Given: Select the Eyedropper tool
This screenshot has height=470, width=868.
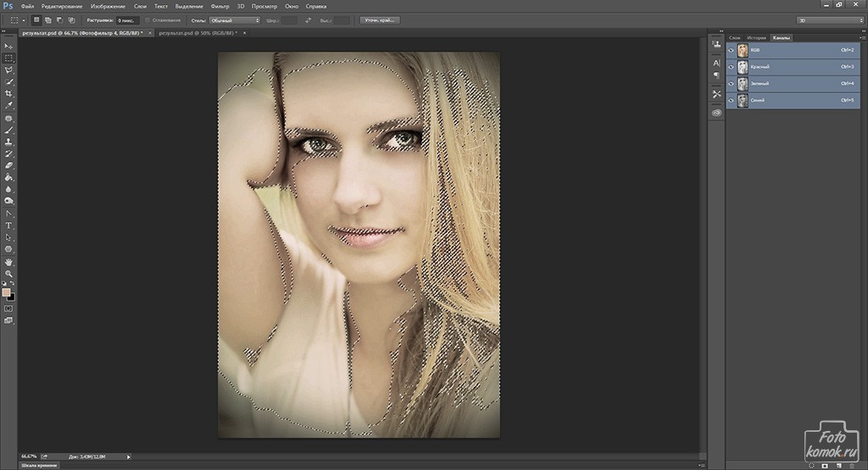Looking at the screenshot, I should [8, 106].
